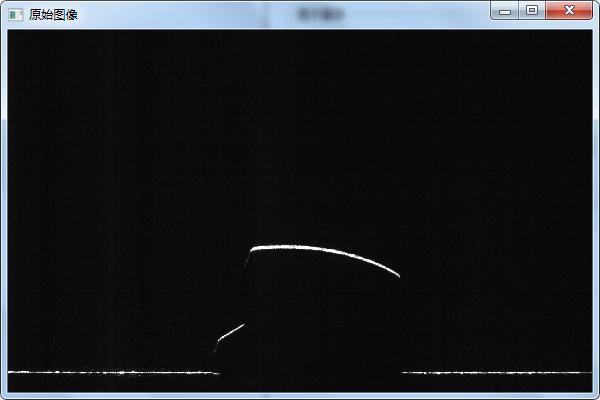Maximize the 原始图像 window
This screenshot has width=600, height=400.
pos(532,10)
